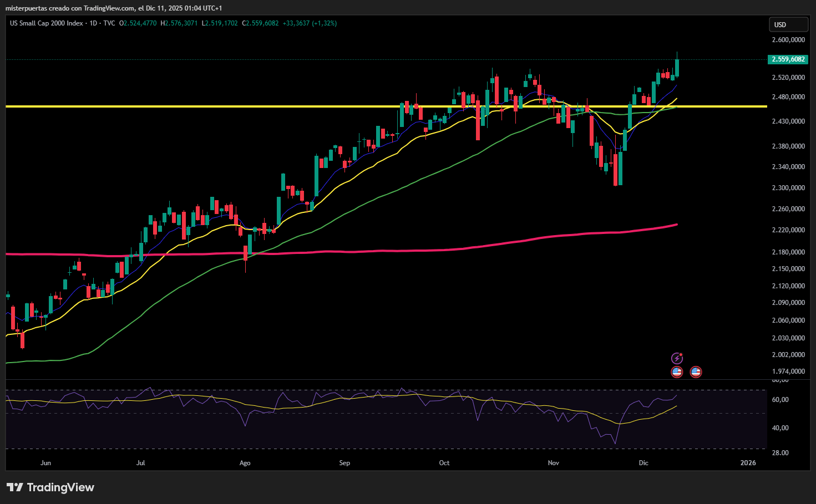
Task: Click the 2.002,0000 price axis label
Action: (788, 355)
